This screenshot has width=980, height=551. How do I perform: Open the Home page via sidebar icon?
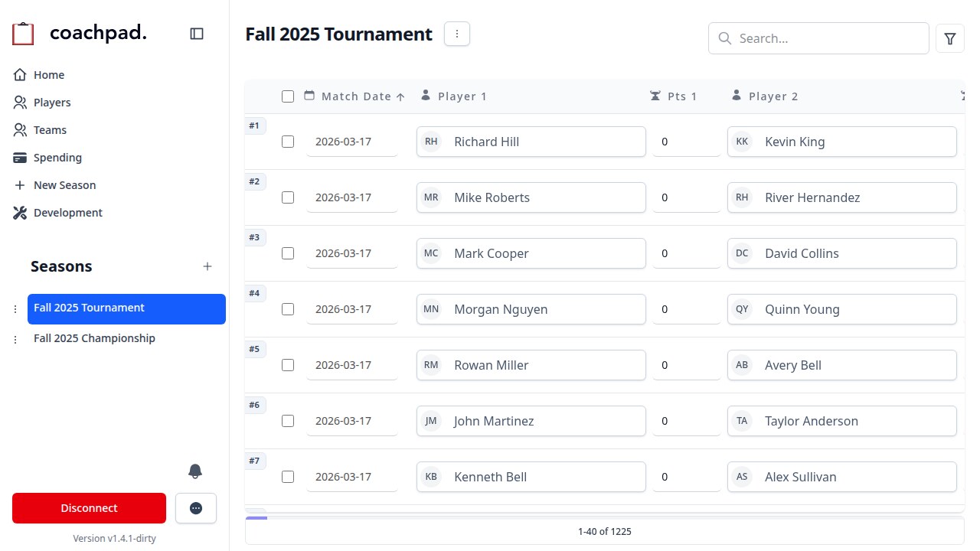point(21,74)
